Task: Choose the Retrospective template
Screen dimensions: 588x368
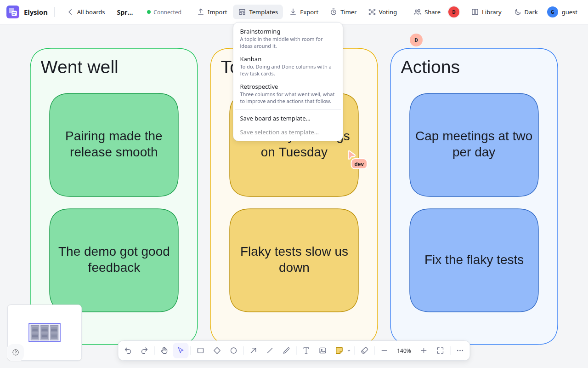Action: point(288,94)
